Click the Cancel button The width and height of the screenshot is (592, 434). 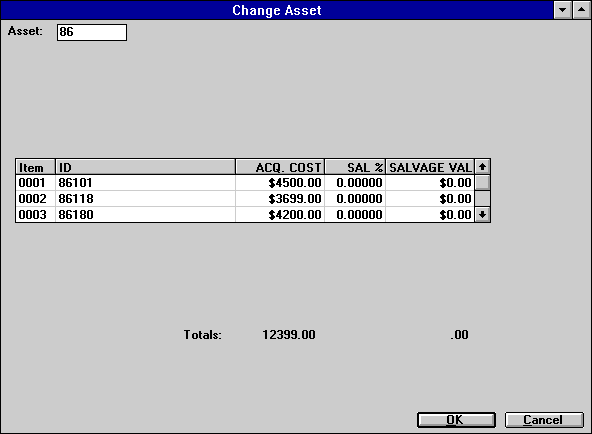pyautogui.click(x=544, y=420)
